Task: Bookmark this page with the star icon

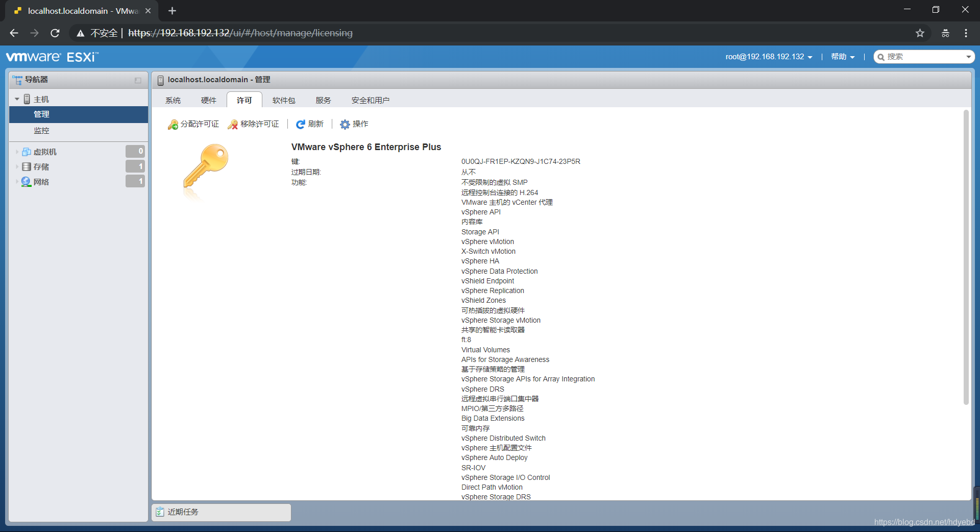Action: point(920,33)
